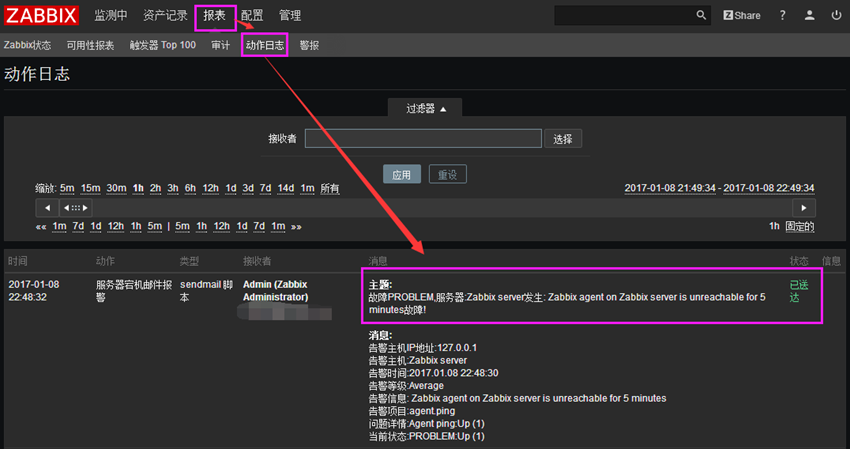The width and height of the screenshot is (850, 449).
Task: Click the 选择 button
Action: tap(563, 139)
